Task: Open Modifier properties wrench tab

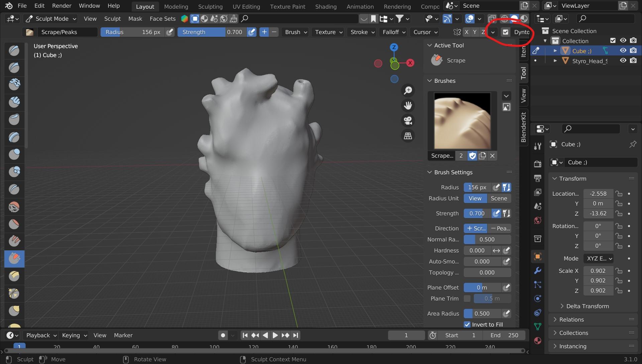Action: (538, 270)
